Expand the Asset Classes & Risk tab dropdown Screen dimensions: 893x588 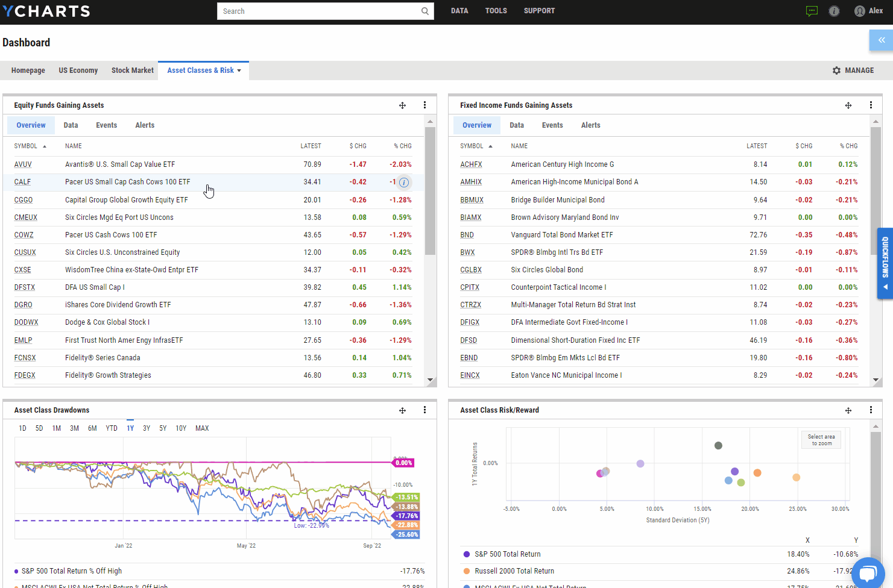pyautogui.click(x=240, y=70)
